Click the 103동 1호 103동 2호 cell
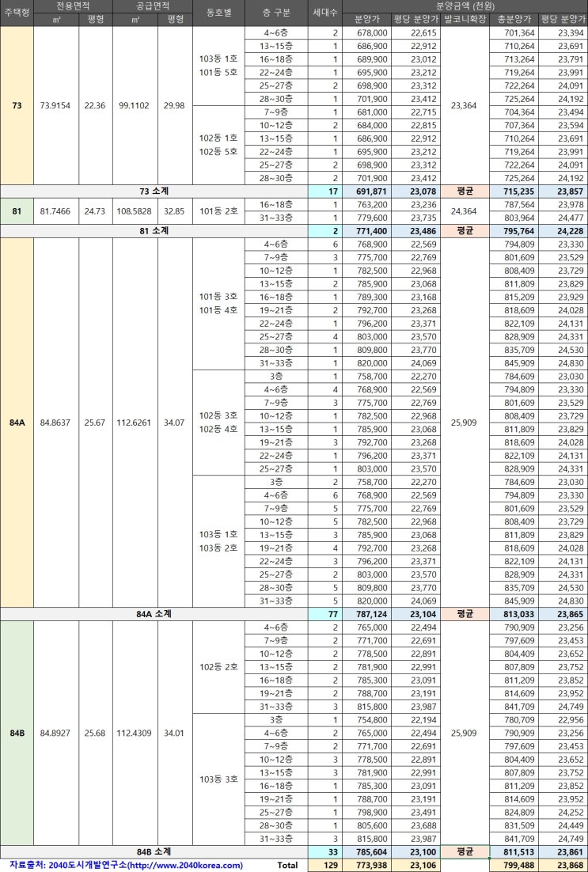Viewport: 588px width, 872px height. click(218, 541)
